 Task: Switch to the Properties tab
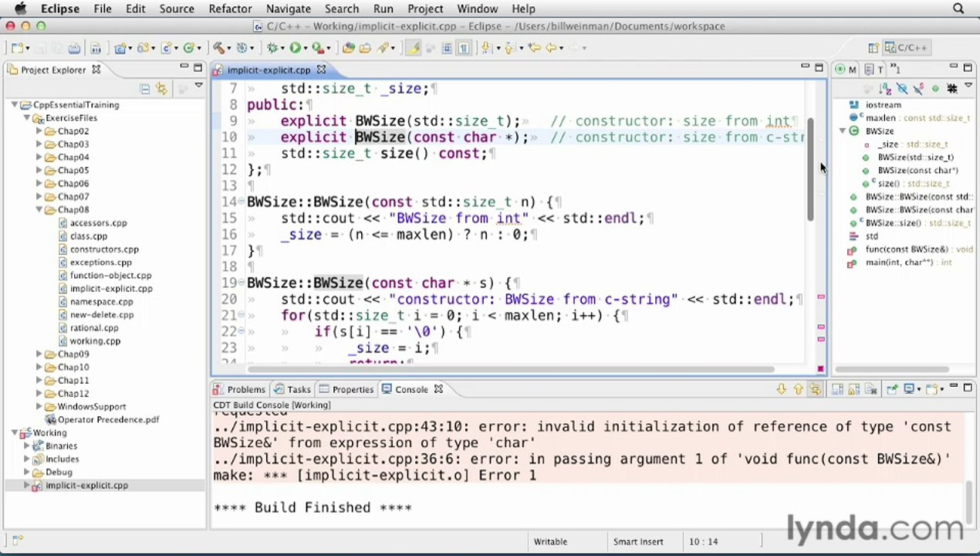click(346, 389)
